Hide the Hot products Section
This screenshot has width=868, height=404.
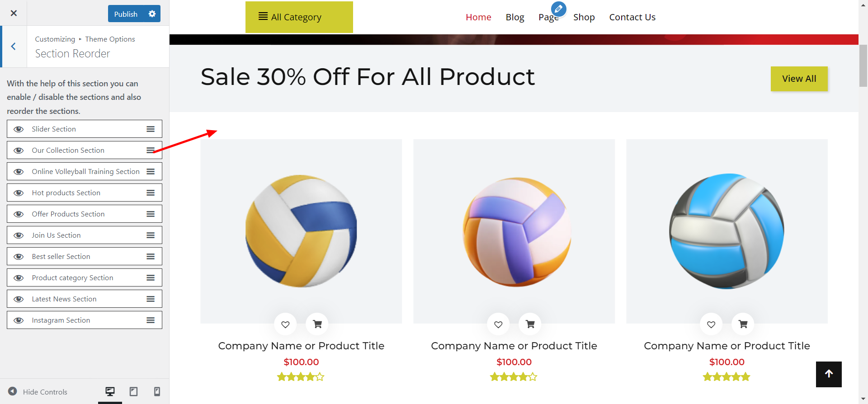(19, 193)
